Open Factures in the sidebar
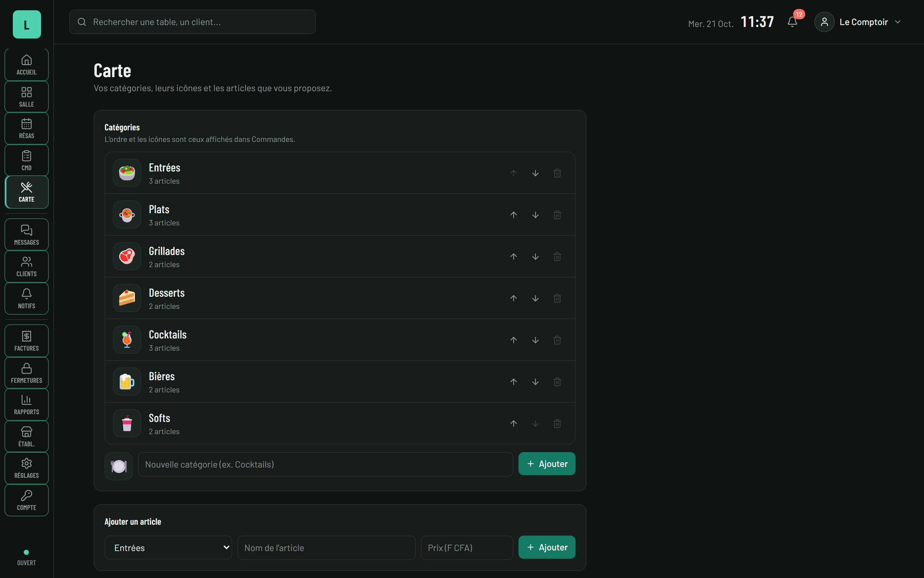Viewport: 924px width, 578px height. tap(27, 341)
